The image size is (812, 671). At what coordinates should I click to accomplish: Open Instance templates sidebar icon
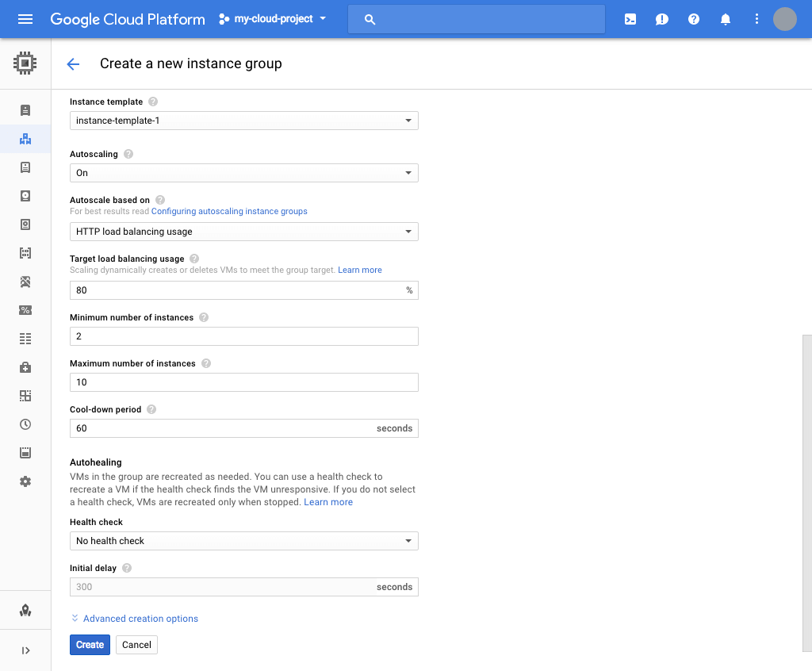pyautogui.click(x=25, y=167)
